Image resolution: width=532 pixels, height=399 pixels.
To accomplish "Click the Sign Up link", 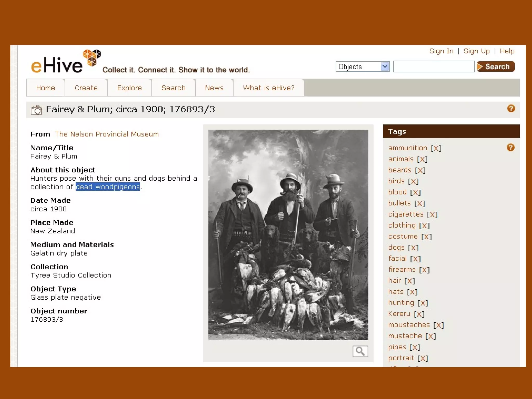I will 476,51.
